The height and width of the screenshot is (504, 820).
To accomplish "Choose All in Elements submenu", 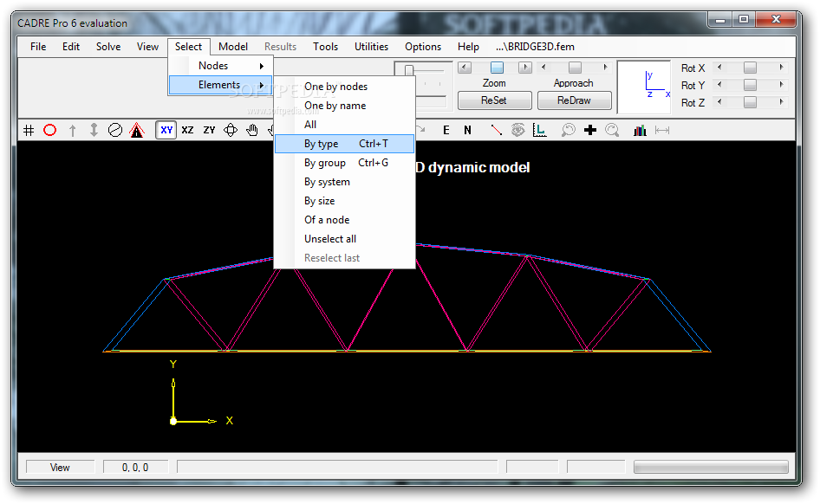I will (x=345, y=125).
